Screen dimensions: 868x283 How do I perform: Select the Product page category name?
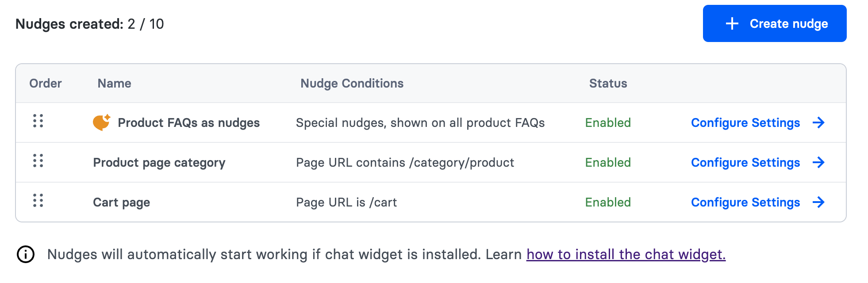point(159,162)
